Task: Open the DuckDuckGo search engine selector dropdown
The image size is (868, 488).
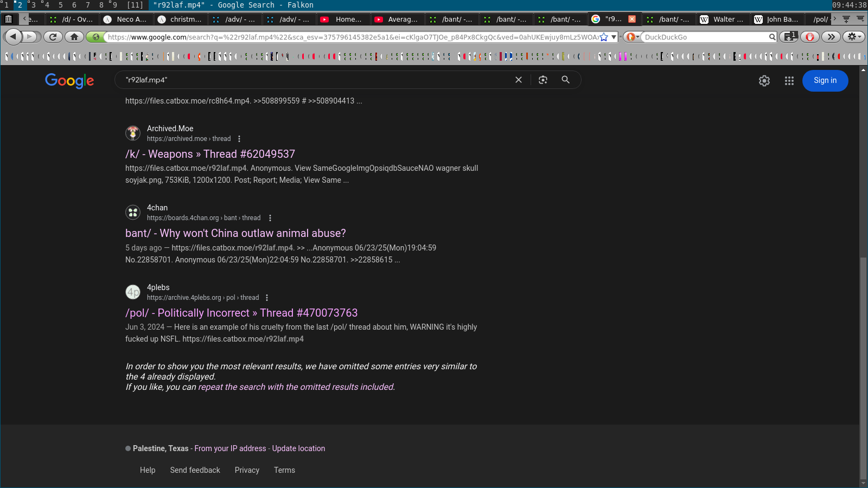Action: point(632,37)
